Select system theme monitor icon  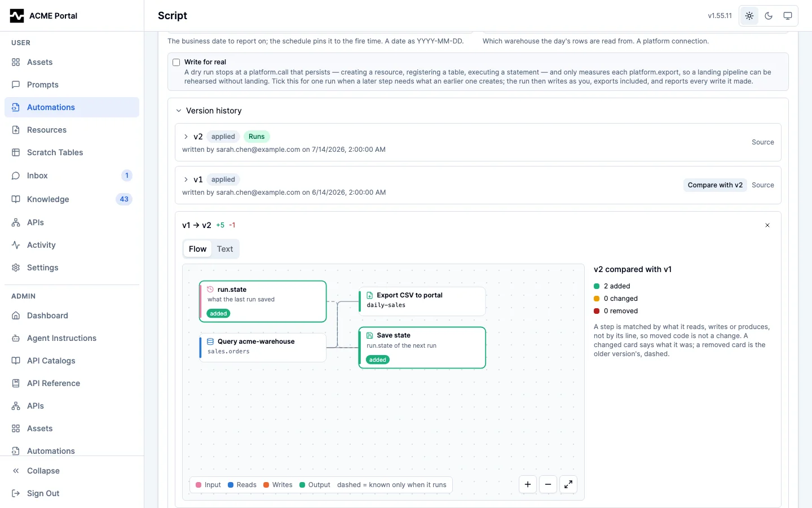tap(788, 16)
